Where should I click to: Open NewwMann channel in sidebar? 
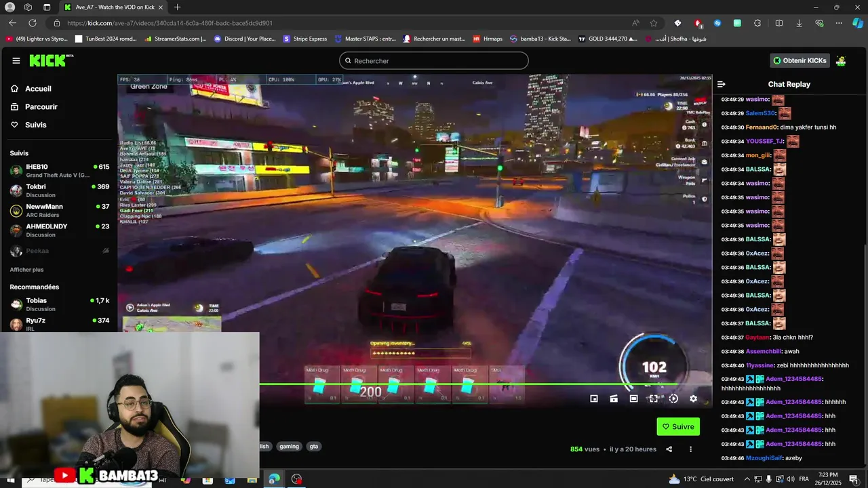(x=59, y=210)
